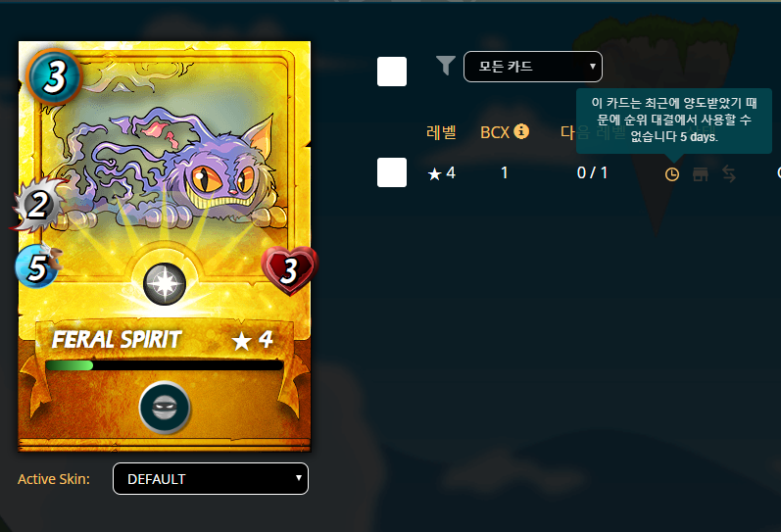Click the Life element splinter icon

point(165,284)
